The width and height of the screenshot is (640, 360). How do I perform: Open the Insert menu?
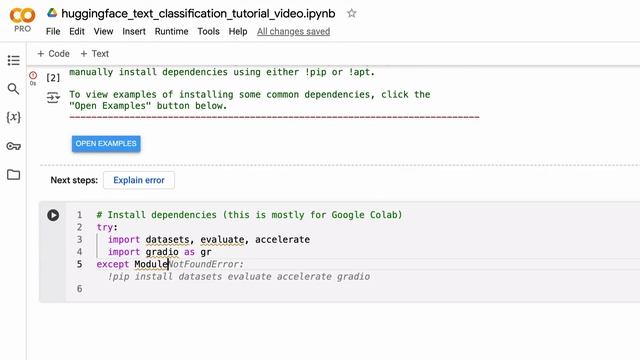(134, 31)
